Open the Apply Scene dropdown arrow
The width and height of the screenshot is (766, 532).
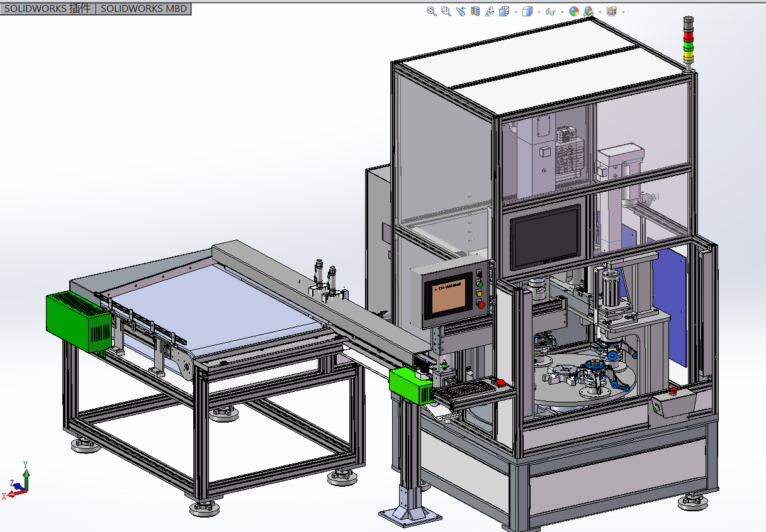pyautogui.click(x=599, y=11)
